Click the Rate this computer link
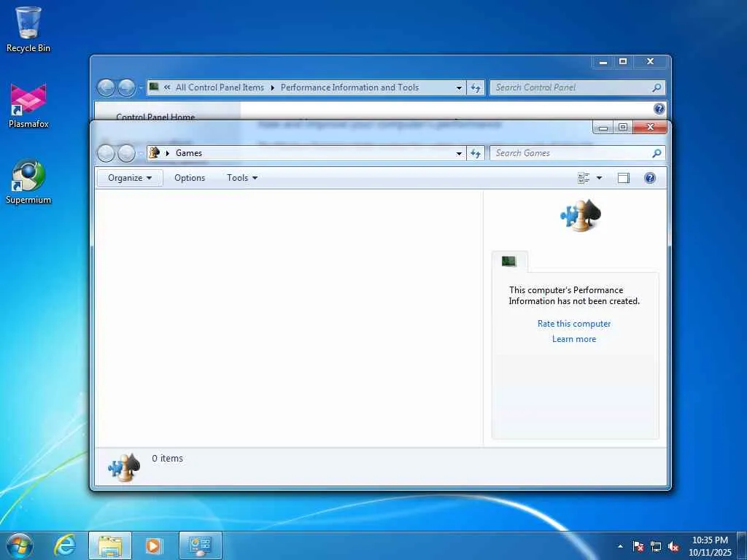747x560 pixels. (574, 323)
